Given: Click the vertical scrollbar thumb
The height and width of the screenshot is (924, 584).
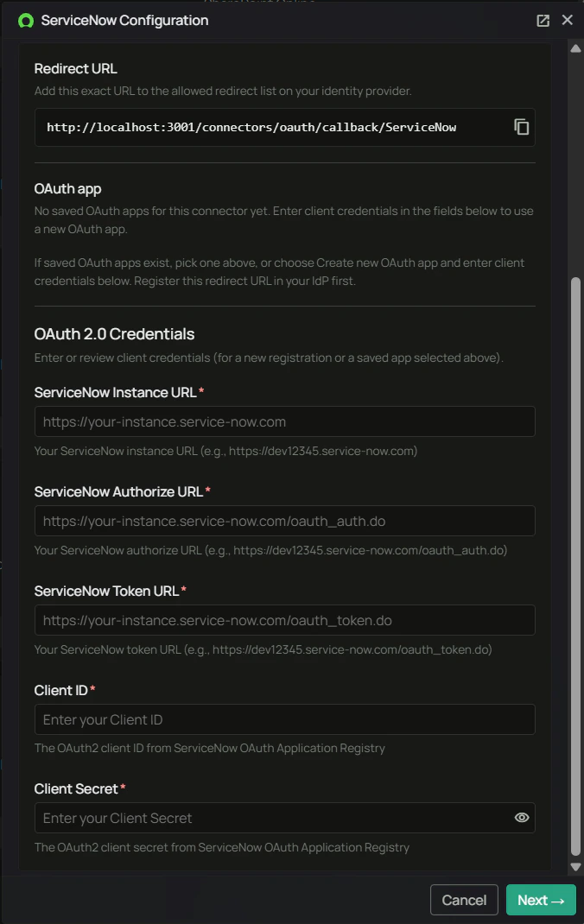Looking at the screenshot, I should [575, 566].
